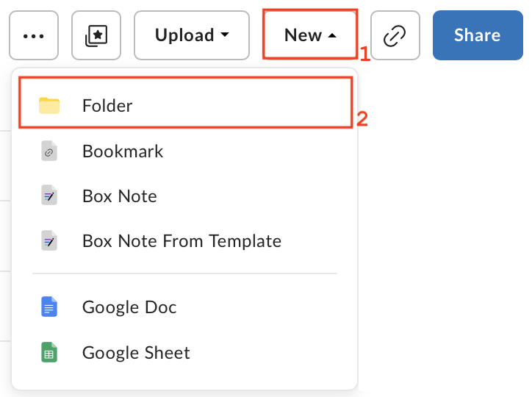Viewport: 532px width, 397px height.
Task: Click the caret arrow beside New
Action: click(332, 35)
